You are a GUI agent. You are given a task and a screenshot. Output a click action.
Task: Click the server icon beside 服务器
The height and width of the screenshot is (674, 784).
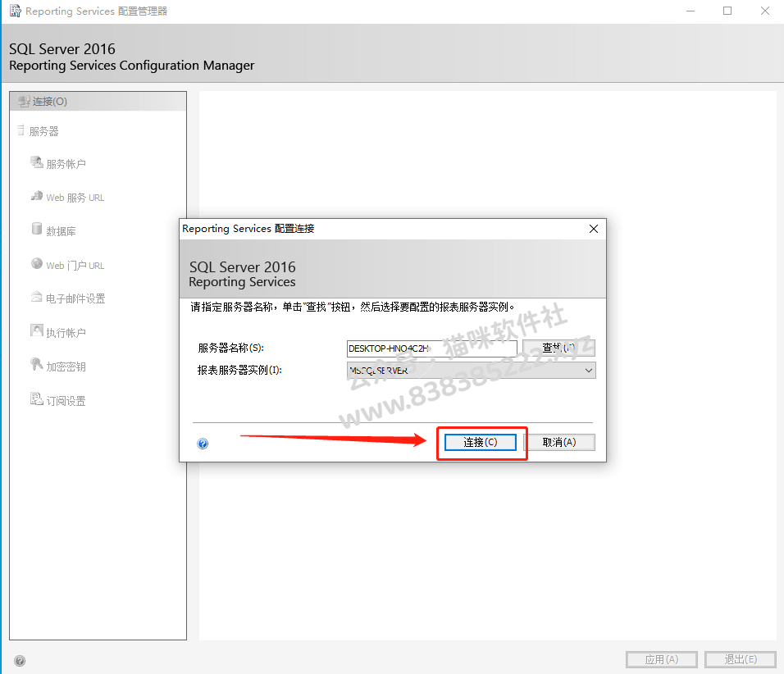tap(21, 130)
